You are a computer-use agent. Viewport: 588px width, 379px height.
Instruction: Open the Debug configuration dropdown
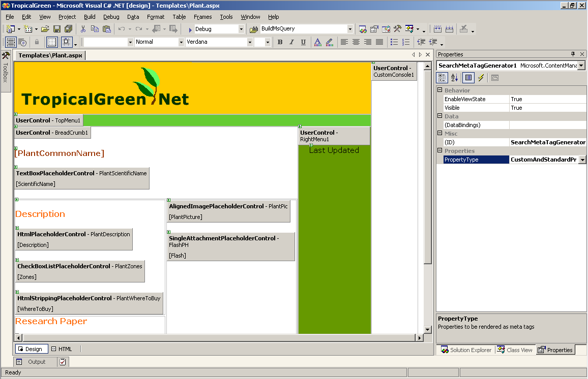(241, 29)
